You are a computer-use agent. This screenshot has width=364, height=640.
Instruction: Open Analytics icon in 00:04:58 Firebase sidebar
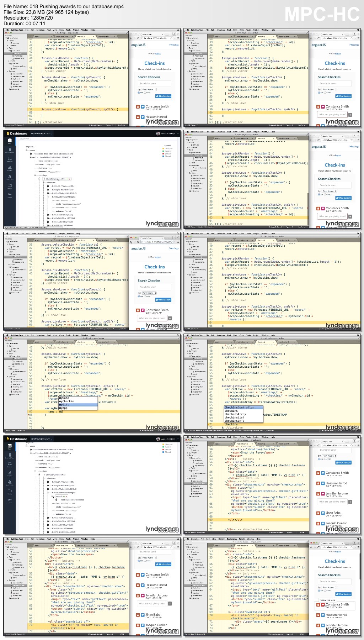click(x=10, y=473)
